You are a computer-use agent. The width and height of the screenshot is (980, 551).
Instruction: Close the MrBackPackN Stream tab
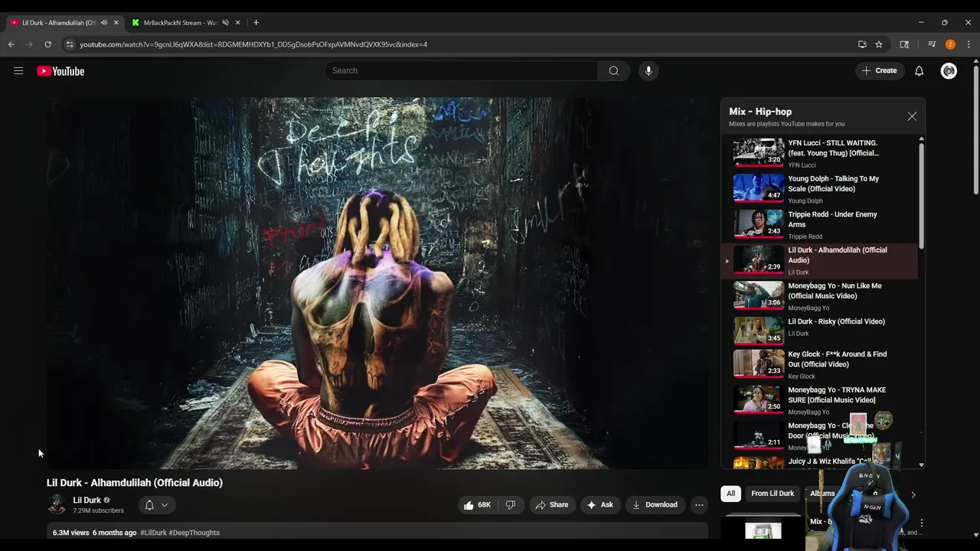(237, 23)
